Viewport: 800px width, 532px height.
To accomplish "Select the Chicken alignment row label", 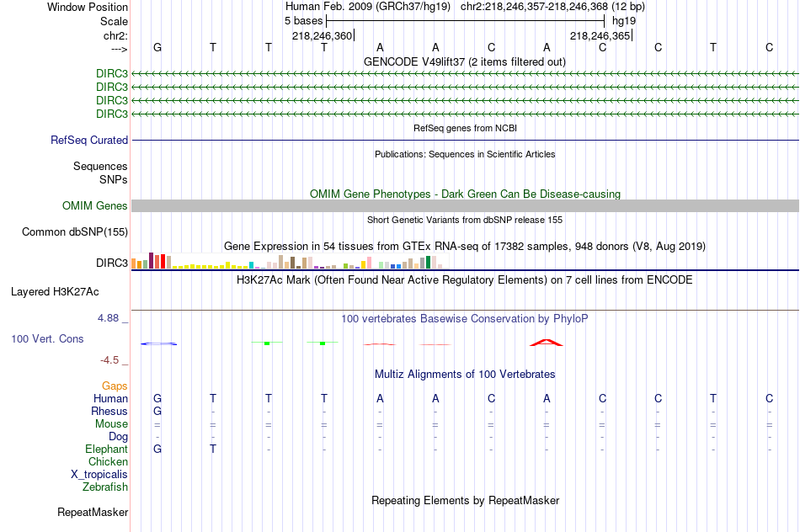I will tap(108, 462).
